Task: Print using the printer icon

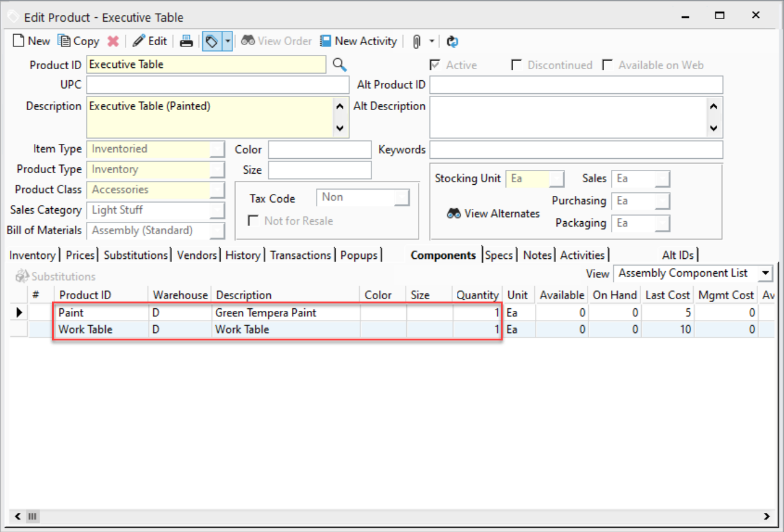Action: 186,41
